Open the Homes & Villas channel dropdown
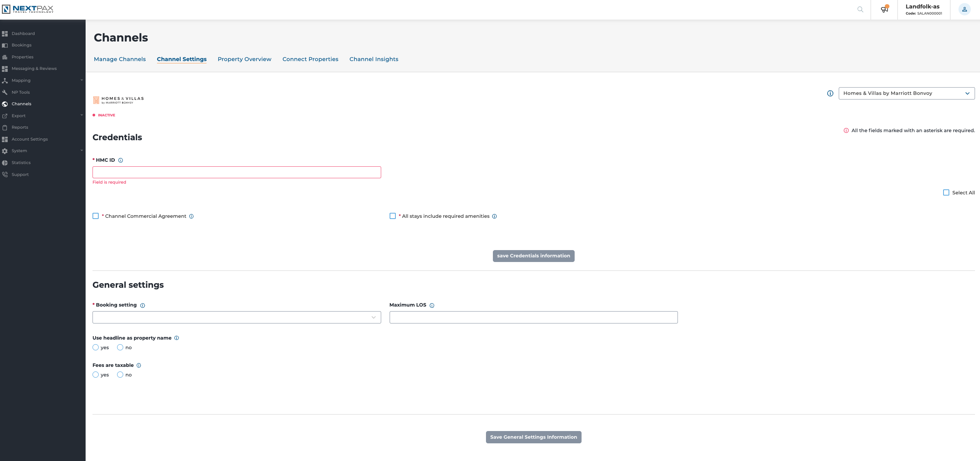 tap(906, 93)
